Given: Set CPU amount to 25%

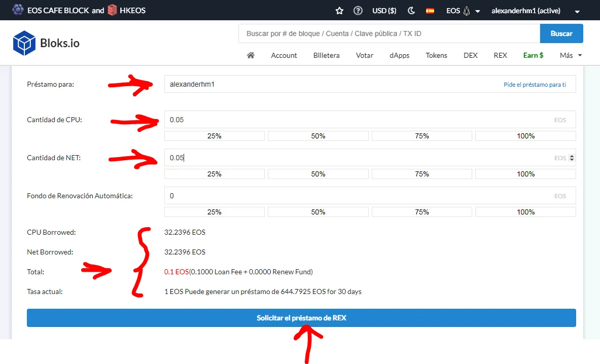Looking at the screenshot, I should click(x=214, y=136).
